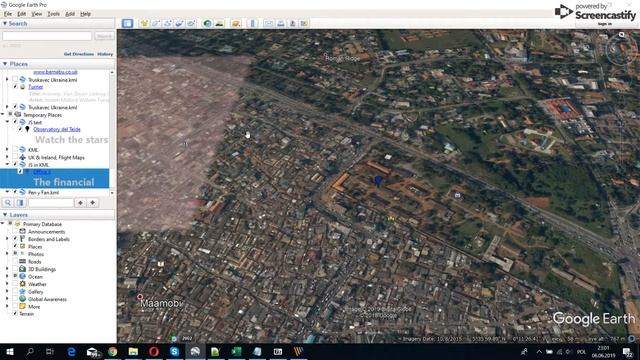This screenshot has height=360, width=640.
Task: Click move-up arrow button below Places list
Action: tap(80, 203)
